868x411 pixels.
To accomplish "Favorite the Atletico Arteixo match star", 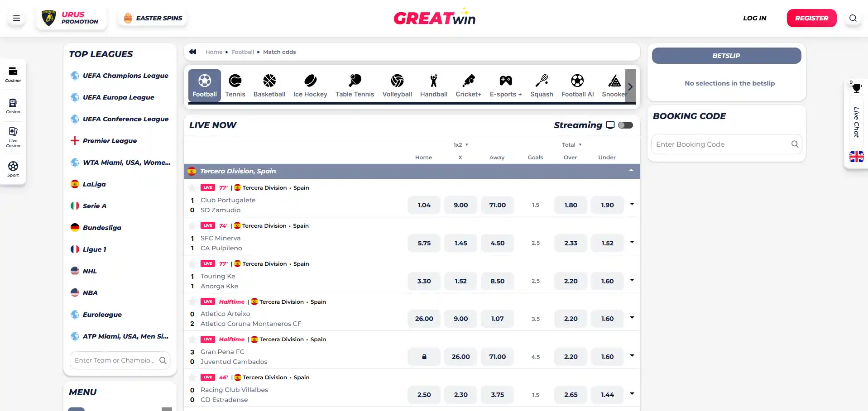I will [x=192, y=301].
